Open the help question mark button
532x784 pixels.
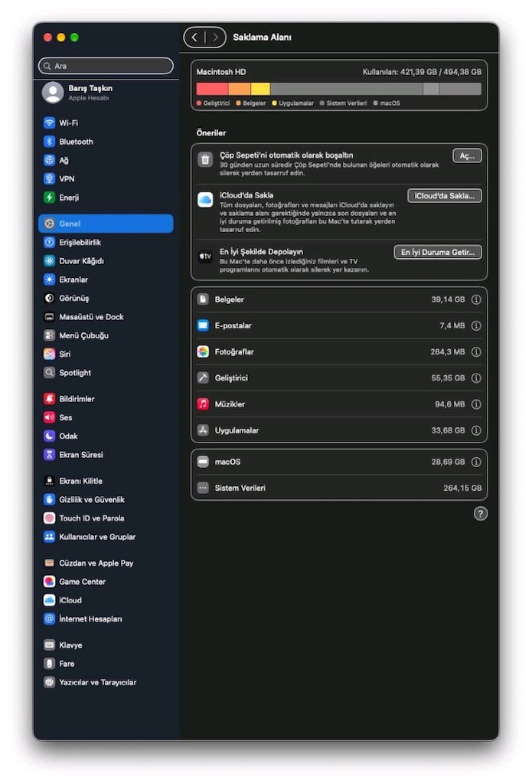481,514
